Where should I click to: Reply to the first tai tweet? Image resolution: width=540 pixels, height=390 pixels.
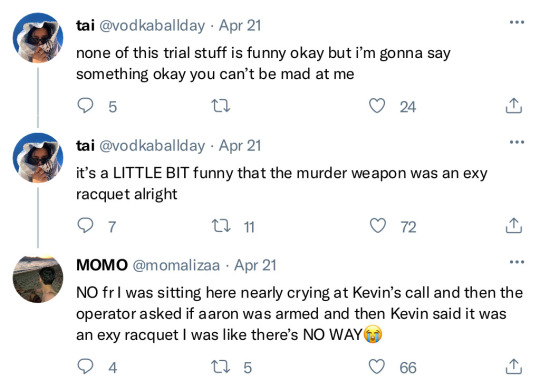(85, 106)
